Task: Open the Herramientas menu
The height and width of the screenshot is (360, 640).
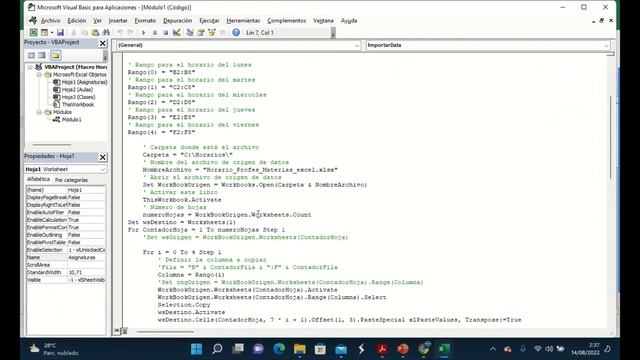Action: [x=243, y=20]
